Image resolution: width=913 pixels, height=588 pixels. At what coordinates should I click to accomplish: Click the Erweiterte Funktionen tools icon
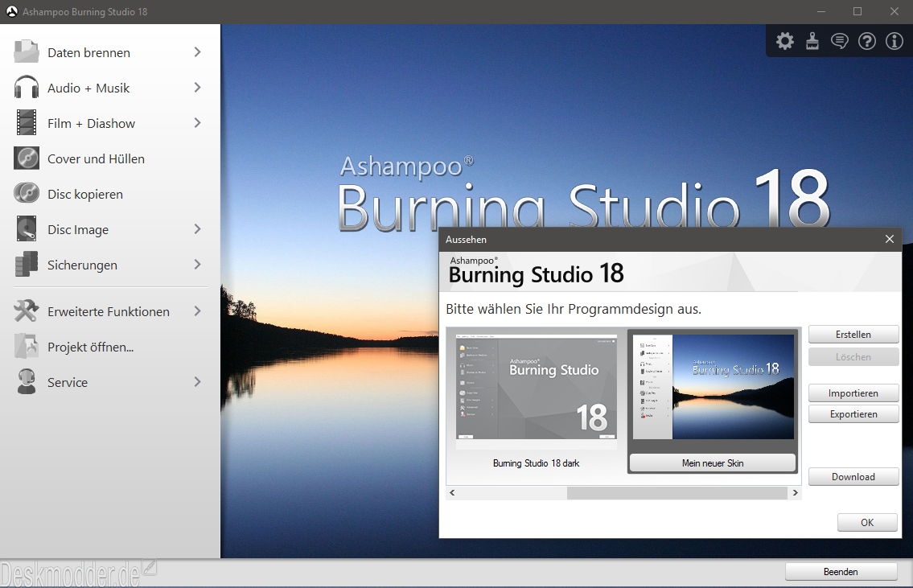pyautogui.click(x=27, y=310)
